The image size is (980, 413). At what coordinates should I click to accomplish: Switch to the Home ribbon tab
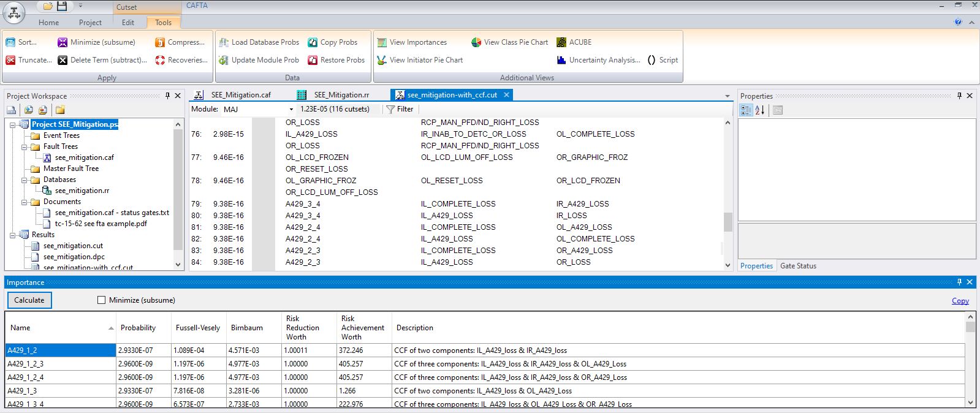click(x=49, y=23)
